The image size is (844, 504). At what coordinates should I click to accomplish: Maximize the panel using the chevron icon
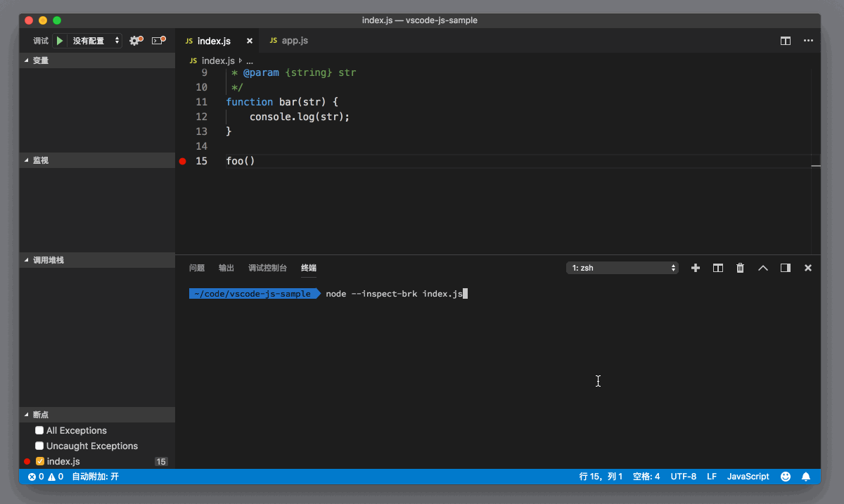coord(762,268)
